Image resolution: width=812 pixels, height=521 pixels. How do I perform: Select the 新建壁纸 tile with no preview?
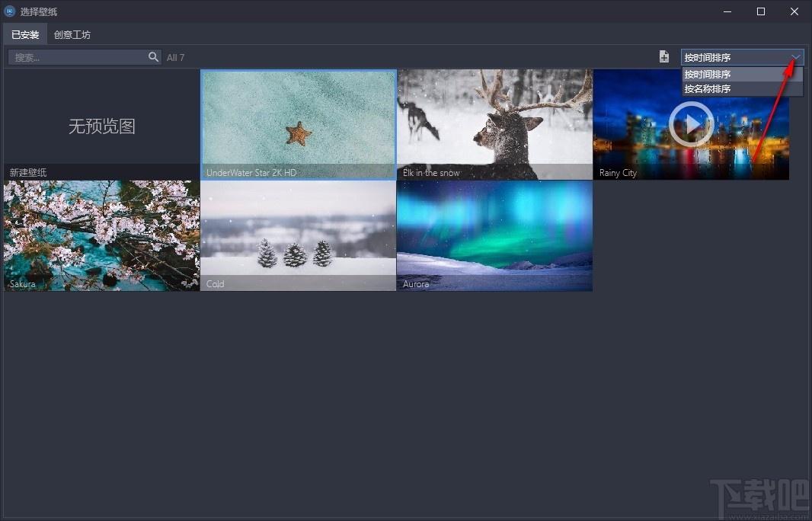point(101,125)
